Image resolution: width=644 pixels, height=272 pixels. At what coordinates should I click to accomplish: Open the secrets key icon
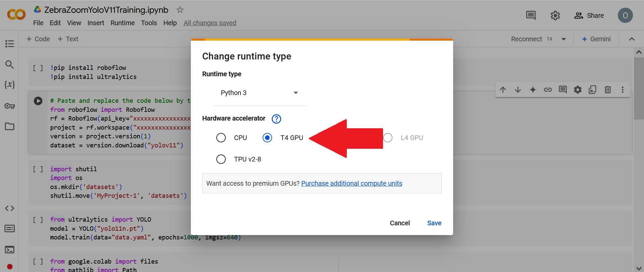[x=9, y=106]
